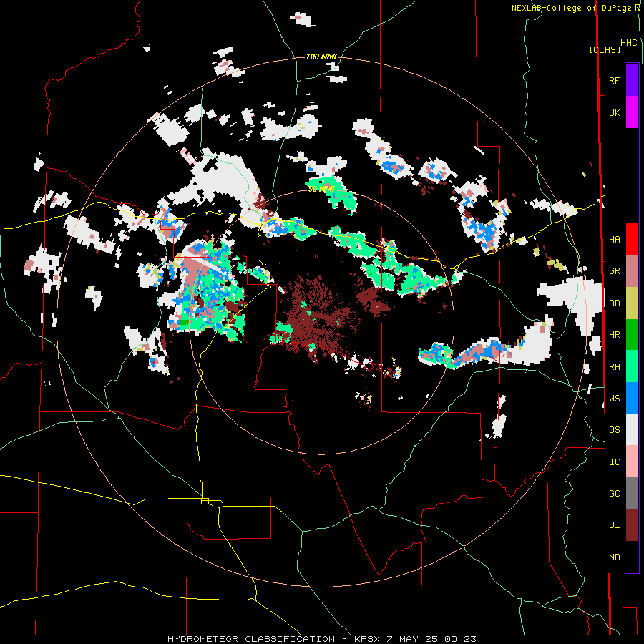This screenshot has width=644, height=644.
Task: Click the 50 NMI range ring label
Action: (321, 189)
